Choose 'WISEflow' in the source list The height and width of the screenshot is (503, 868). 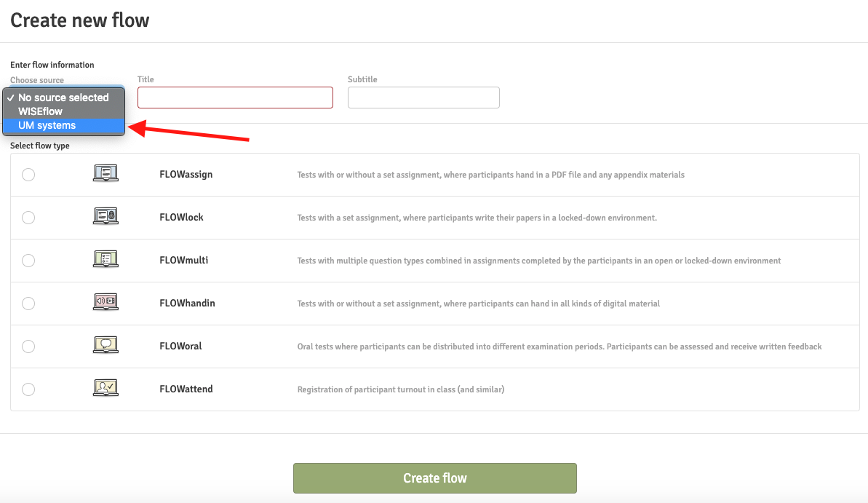coord(41,111)
